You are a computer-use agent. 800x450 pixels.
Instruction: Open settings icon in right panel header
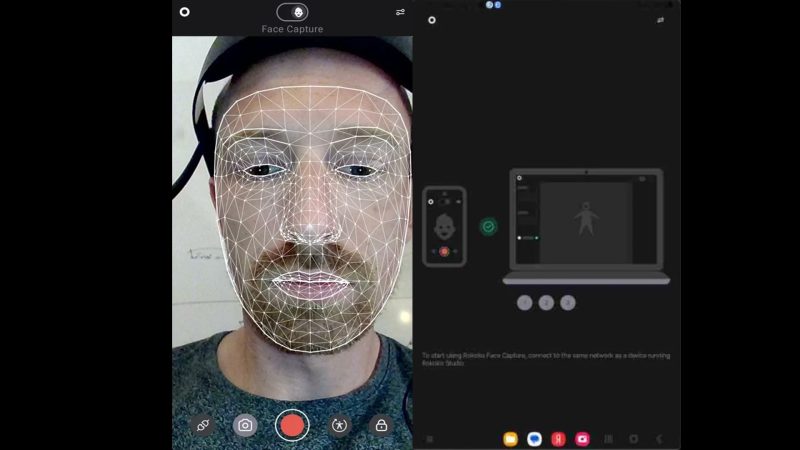660,20
